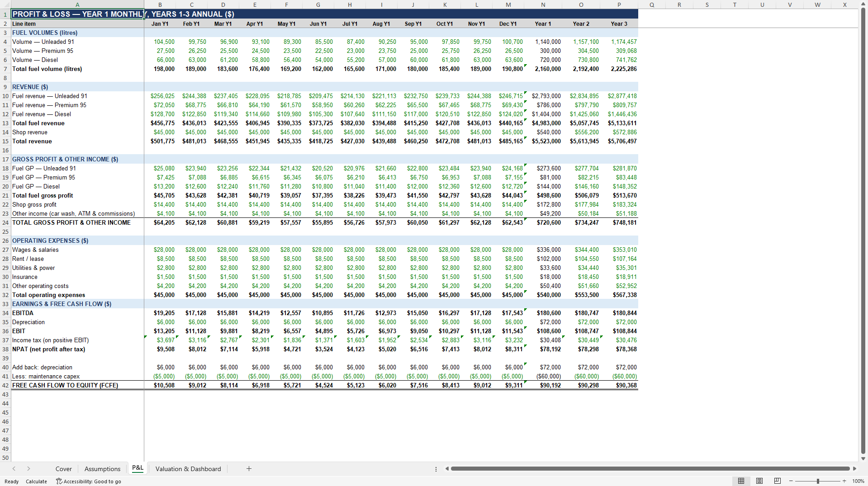Switch to Page Layout view icon
Screen dimensions: 868x486
[x=759, y=481]
